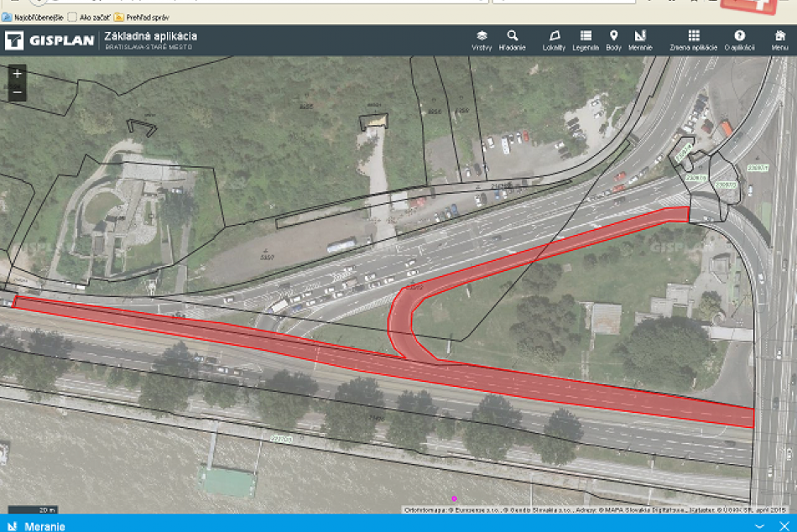Activate the Meranie measurement tool
797x532 pixels.
pyautogui.click(x=640, y=40)
